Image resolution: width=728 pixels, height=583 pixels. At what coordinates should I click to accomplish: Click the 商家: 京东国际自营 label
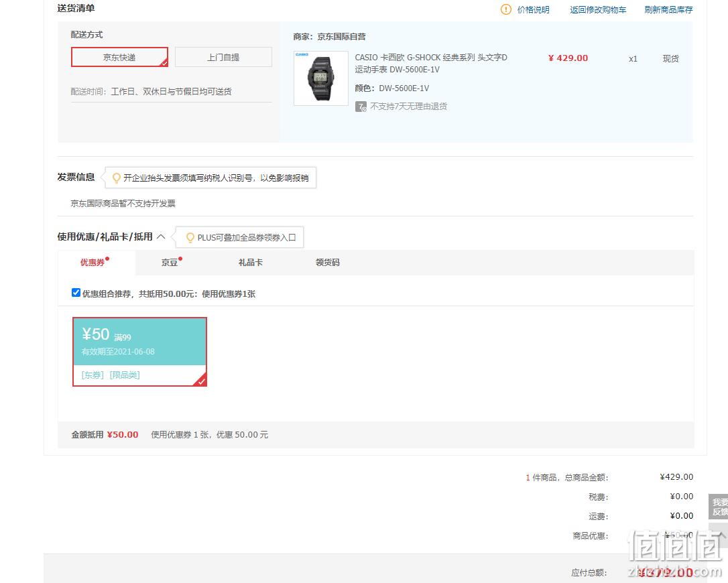click(329, 37)
